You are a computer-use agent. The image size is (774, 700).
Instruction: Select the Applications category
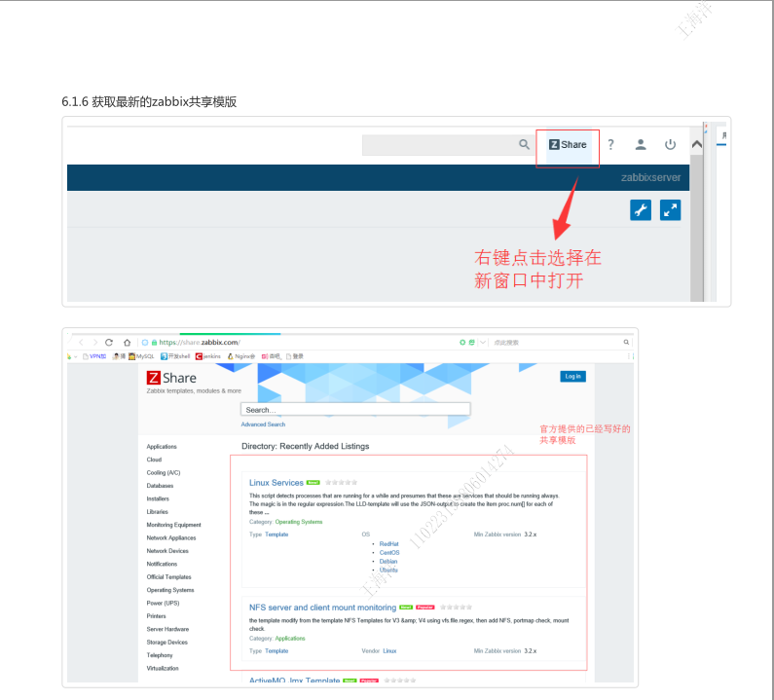pyautogui.click(x=162, y=447)
